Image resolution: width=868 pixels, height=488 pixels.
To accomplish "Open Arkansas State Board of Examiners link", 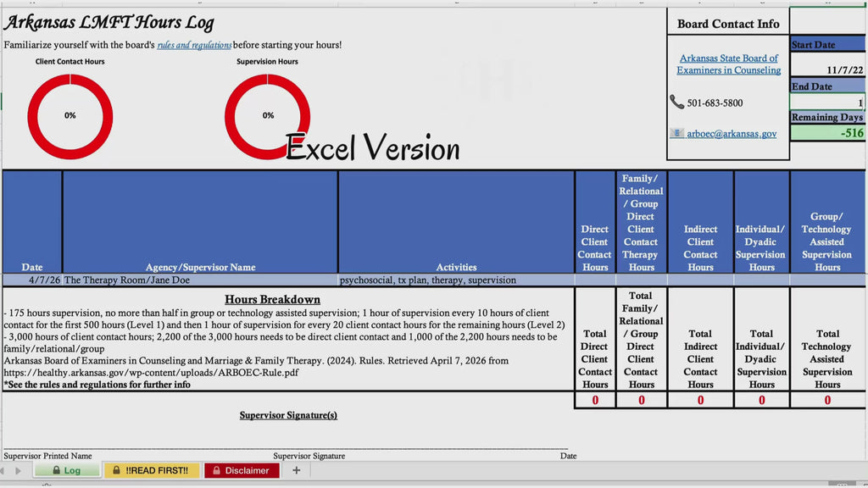I will (x=728, y=64).
